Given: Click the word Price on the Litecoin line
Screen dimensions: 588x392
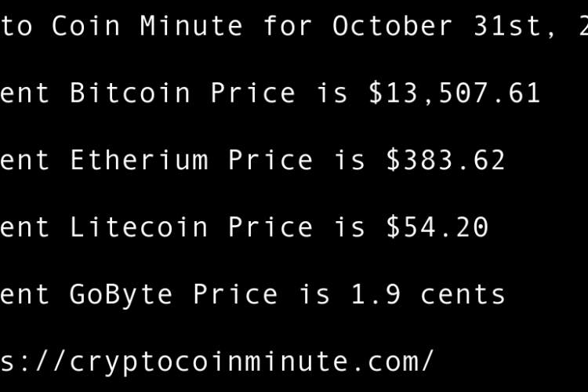Looking at the screenshot, I should [x=270, y=228].
